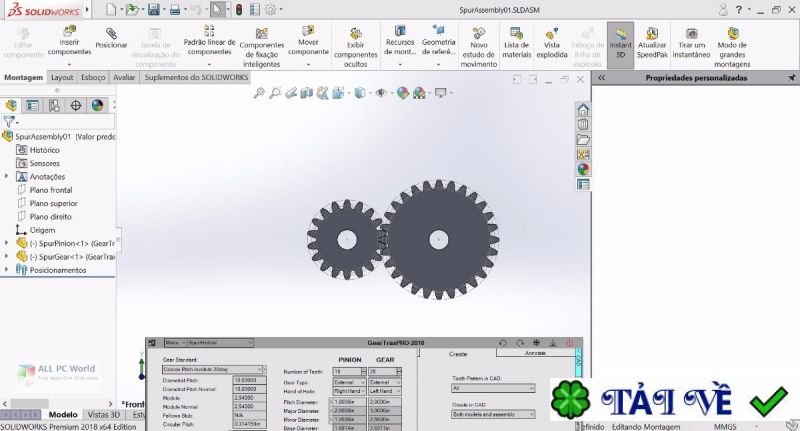Screen dimensions: 800x431
Task: Click Atualizar SpeedPak tool
Action: pyautogui.click(x=652, y=43)
